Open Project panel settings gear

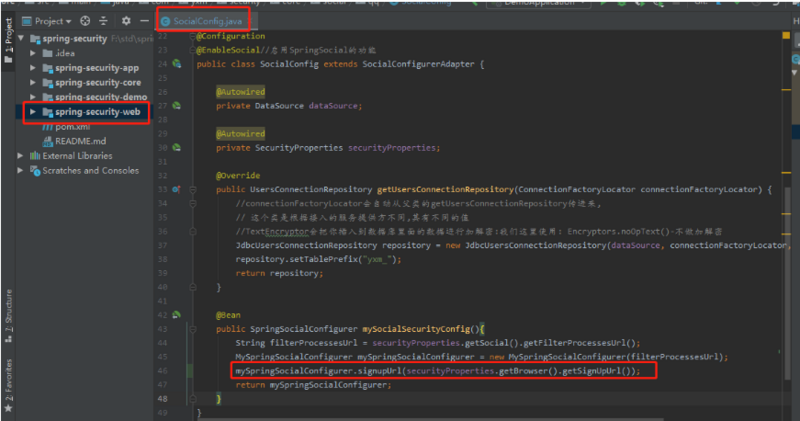pos(126,21)
